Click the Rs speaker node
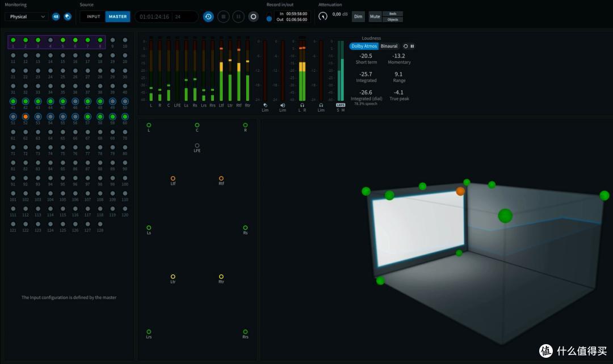This screenshot has height=364, width=613. 245,228
